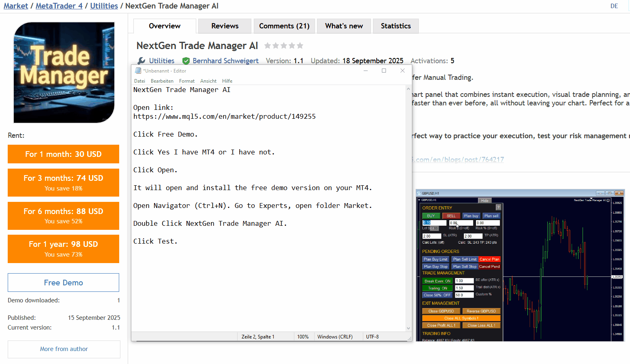The image size is (630, 364).
Task: Click the 'Click Free Demo.' line in editor
Action: click(165, 134)
